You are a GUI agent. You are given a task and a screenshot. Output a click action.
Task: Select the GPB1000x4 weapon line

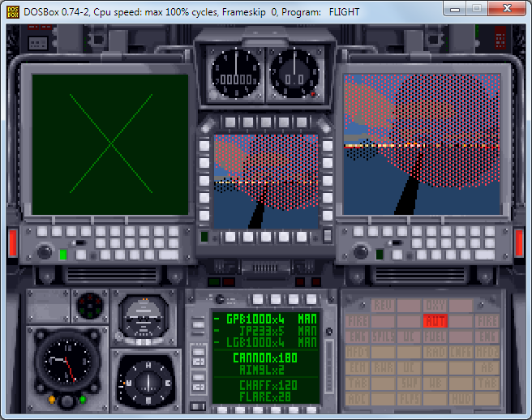click(266, 319)
